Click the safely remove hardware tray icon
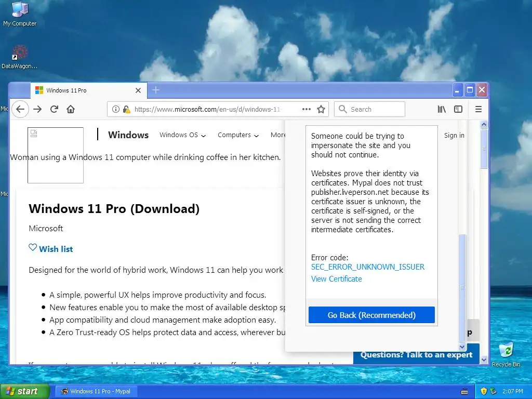The width and height of the screenshot is (532, 399). [494, 391]
